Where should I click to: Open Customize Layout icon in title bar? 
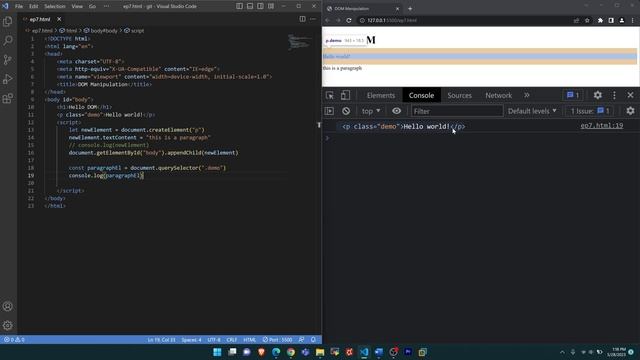[x=271, y=6]
